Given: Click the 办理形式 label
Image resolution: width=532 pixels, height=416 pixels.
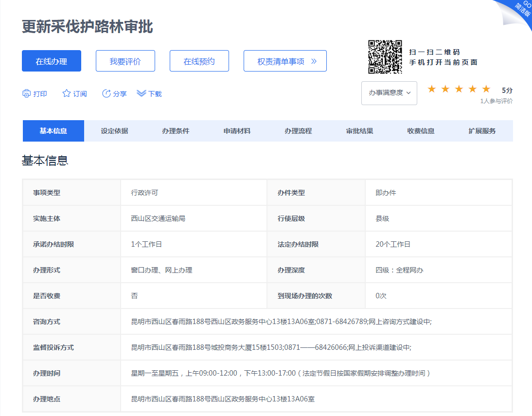Looking at the screenshot, I should click(x=47, y=270).
